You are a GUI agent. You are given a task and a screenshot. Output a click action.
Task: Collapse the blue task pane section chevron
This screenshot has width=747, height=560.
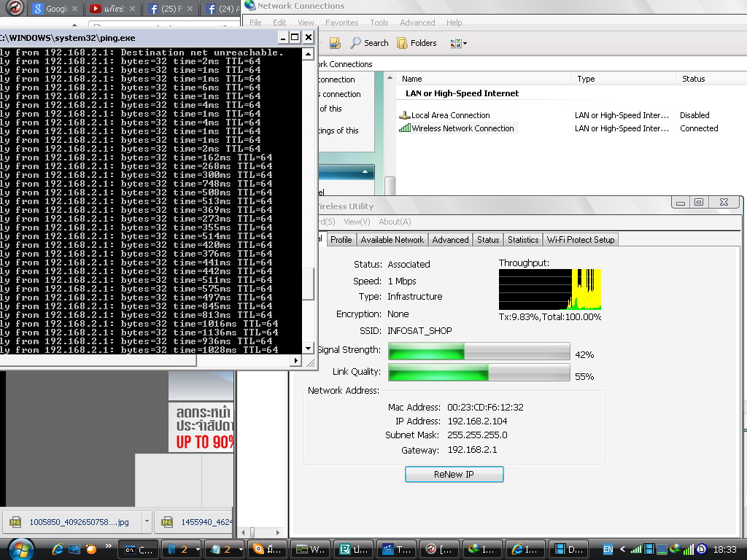pyautogui.click(x=365, y=171)
